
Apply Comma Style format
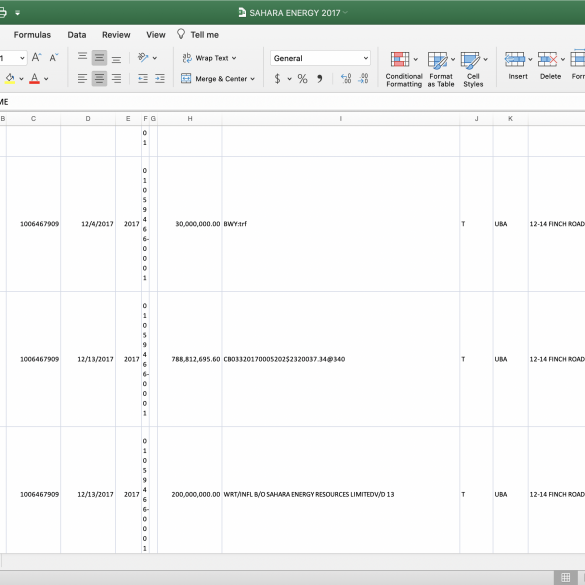[319, 79]
